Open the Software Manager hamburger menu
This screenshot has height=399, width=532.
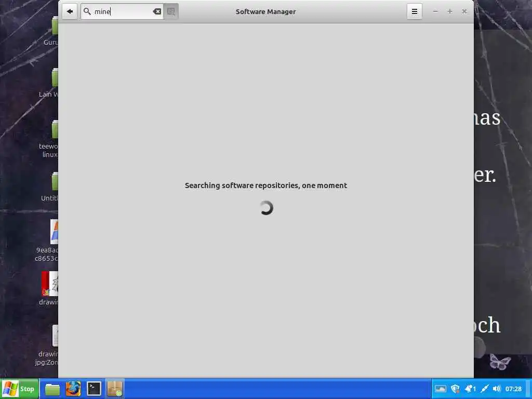(414, 11)
